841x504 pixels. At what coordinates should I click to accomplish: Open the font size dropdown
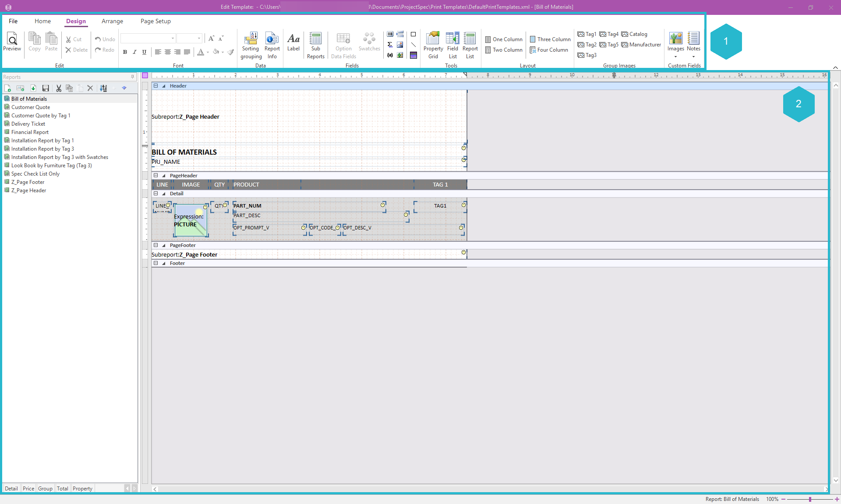199,39
